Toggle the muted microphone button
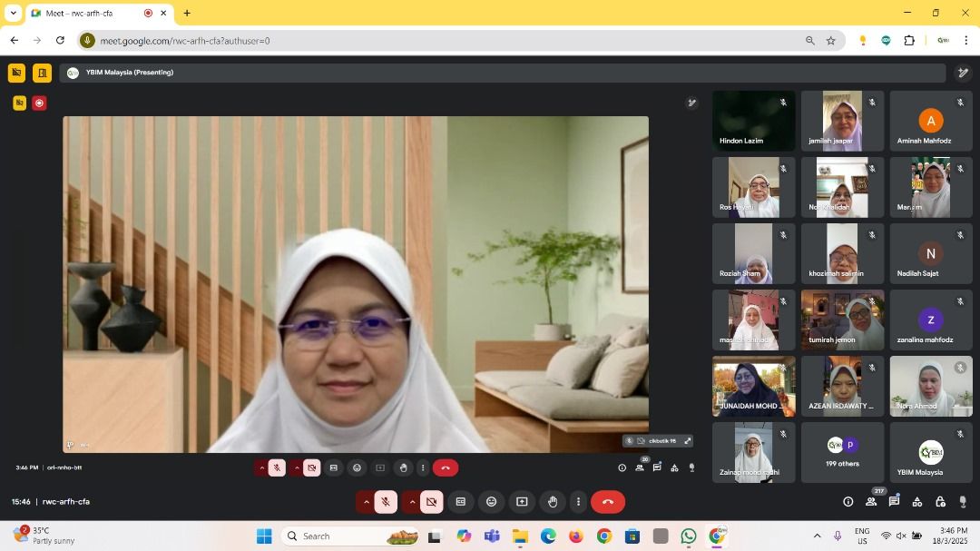Viewport: 980px width, 551px height. [x=386, y=502]
